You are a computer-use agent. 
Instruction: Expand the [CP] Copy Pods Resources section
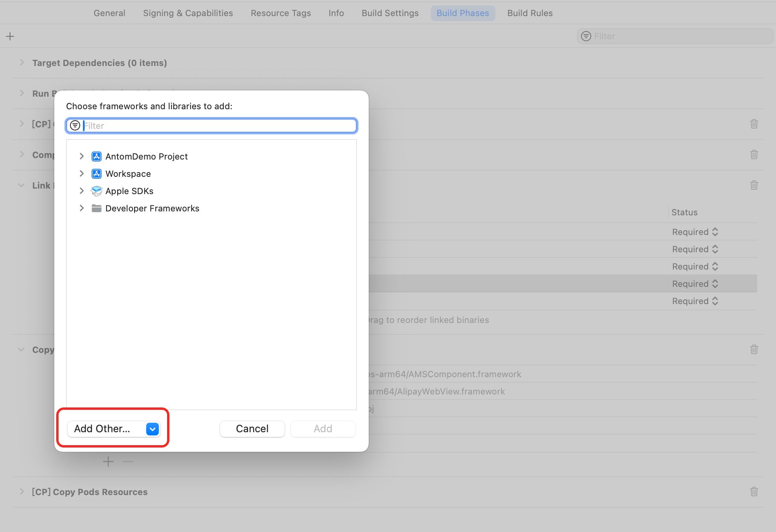pos(22,492)
